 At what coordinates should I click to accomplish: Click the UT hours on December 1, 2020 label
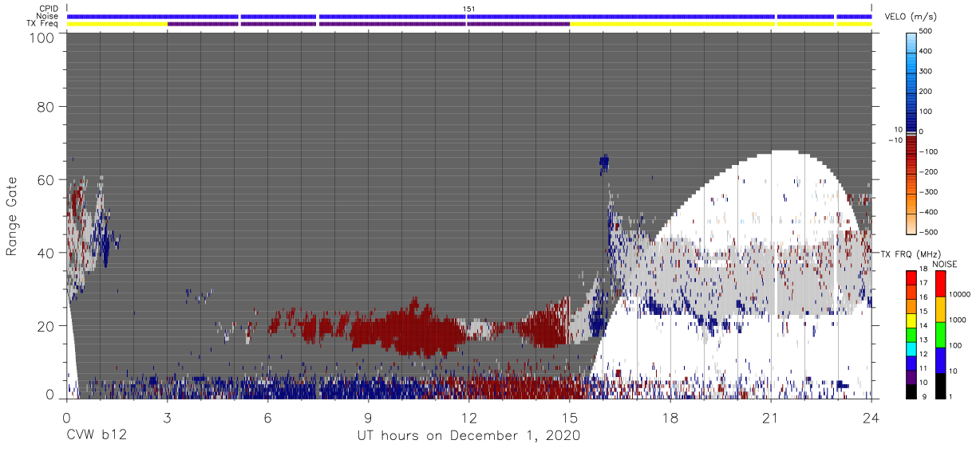point(469,436)
